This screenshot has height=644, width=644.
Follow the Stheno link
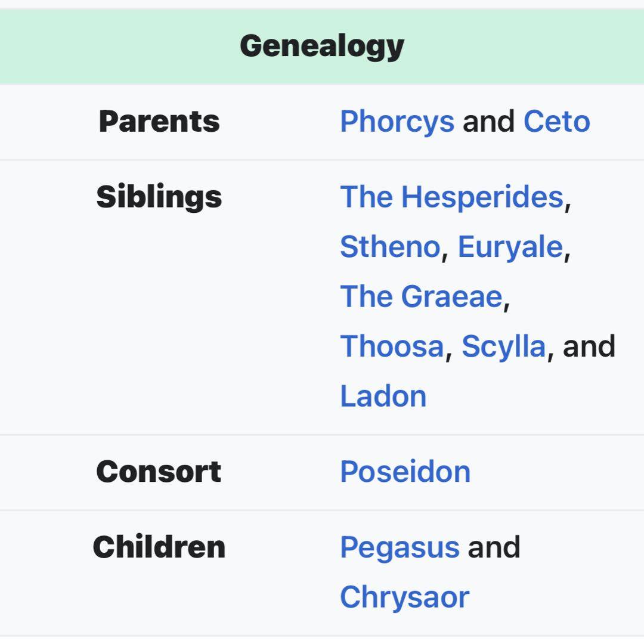(x=389, y=247)
